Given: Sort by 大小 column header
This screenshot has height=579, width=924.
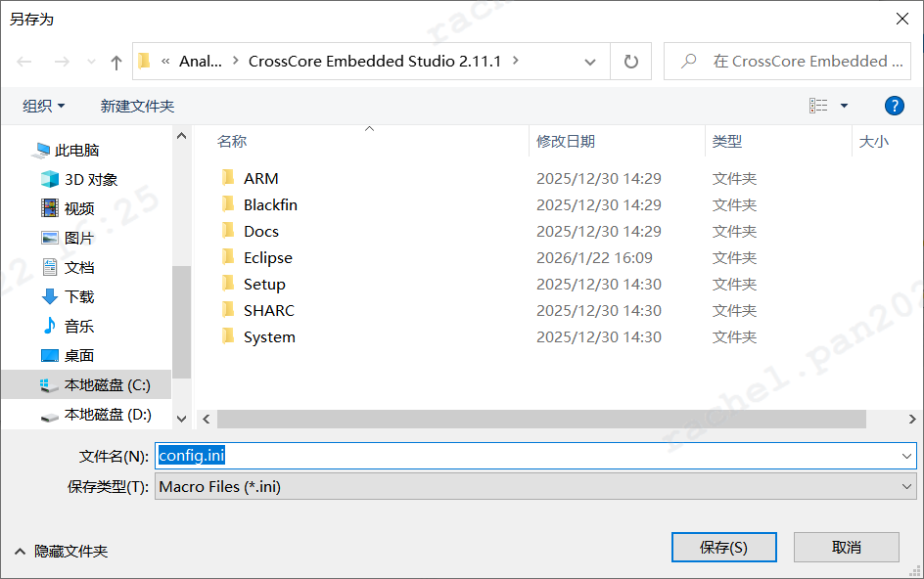Looking at the screenshot, I should tap(873, 142).
